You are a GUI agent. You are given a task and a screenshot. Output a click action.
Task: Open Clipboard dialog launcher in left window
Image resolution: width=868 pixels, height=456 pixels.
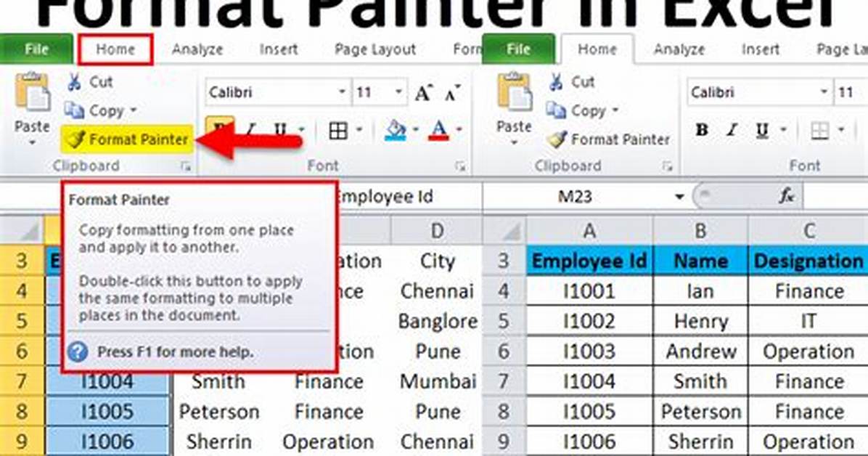click(x=186, y=166)
